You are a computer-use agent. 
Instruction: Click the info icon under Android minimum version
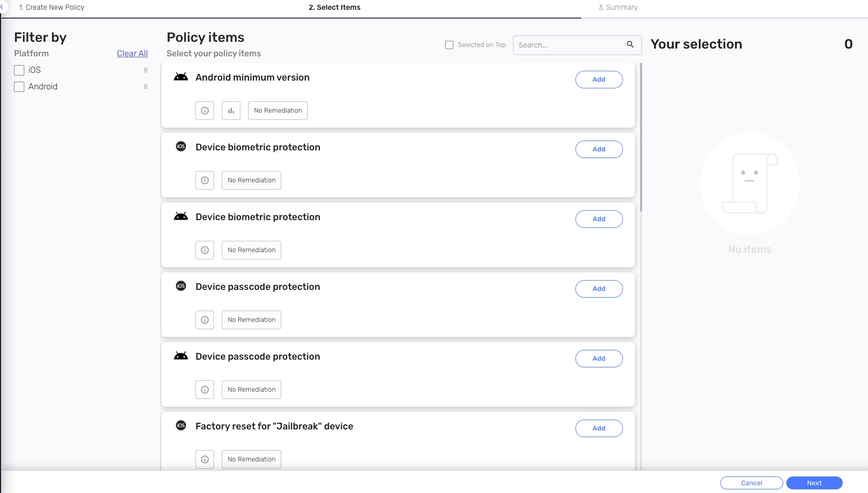205,111
